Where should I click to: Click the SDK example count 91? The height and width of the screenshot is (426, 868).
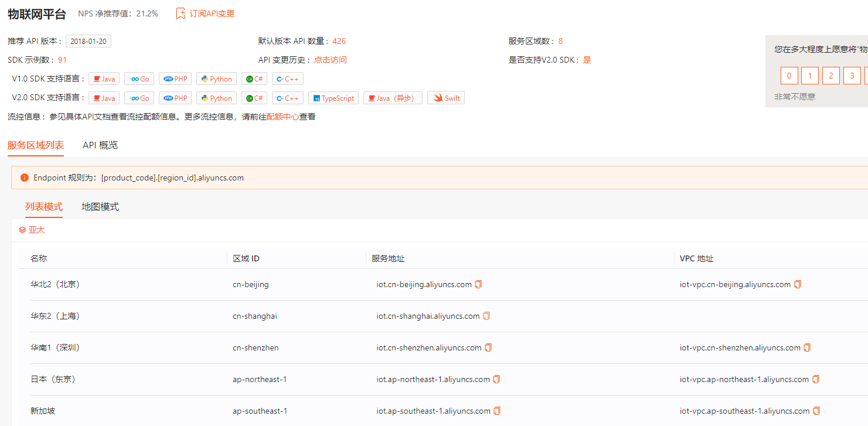pos(63,60)
